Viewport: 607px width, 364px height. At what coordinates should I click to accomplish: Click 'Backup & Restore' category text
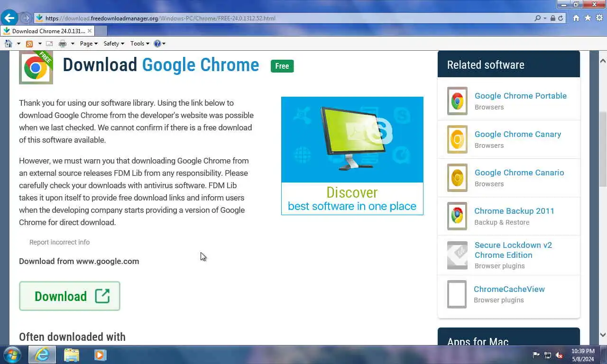(502, 222)
